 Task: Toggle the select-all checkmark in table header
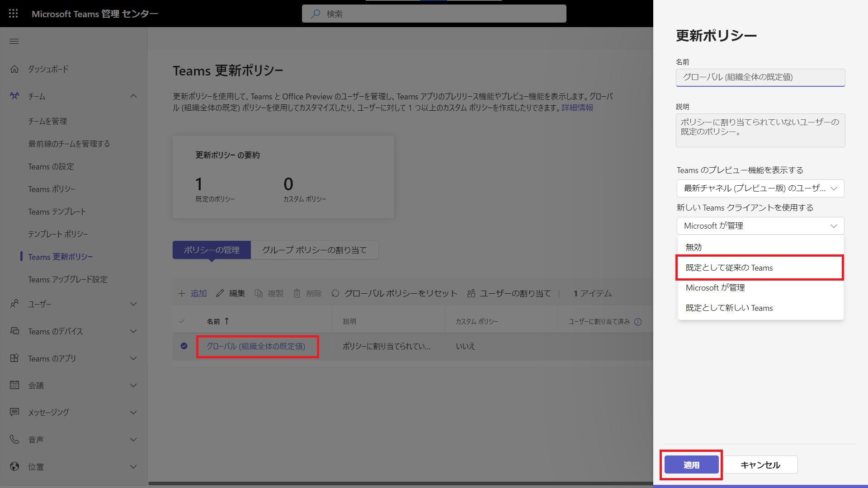point(182,321)
